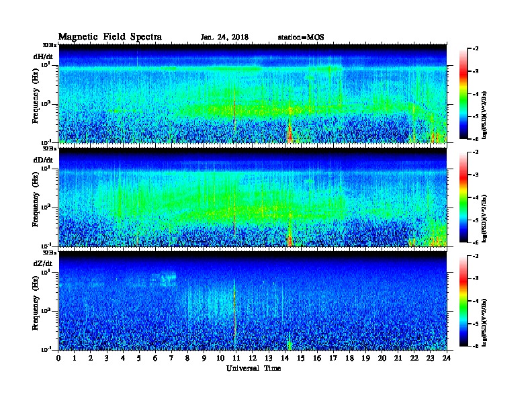The height and width of the screenshot is (411, 532).
Task: Click hour tick label "15" on time axis
Action: tap(301, 358)
